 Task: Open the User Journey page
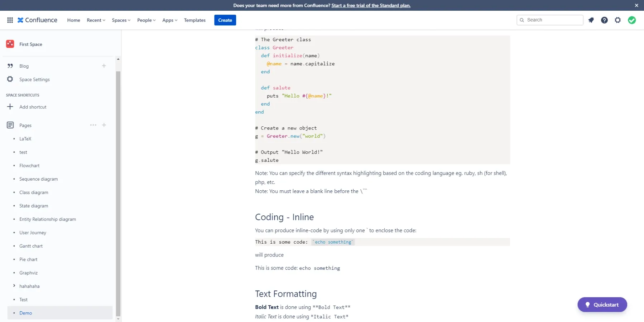pyautogui.click(x=33, y=233)
